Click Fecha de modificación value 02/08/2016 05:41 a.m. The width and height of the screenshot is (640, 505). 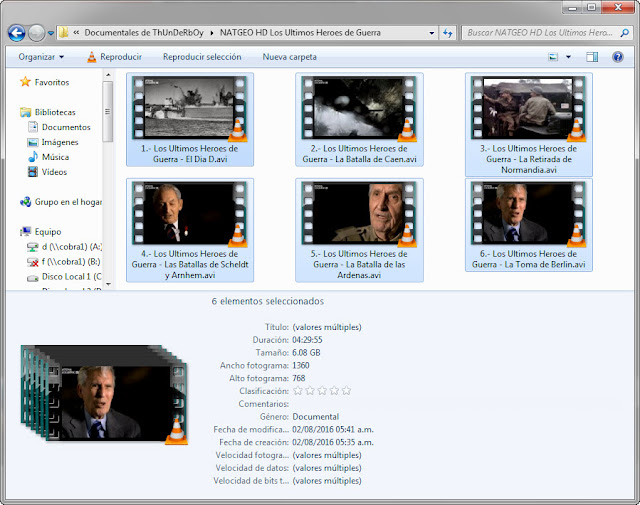pyautogui.click(x=333, y=429)
